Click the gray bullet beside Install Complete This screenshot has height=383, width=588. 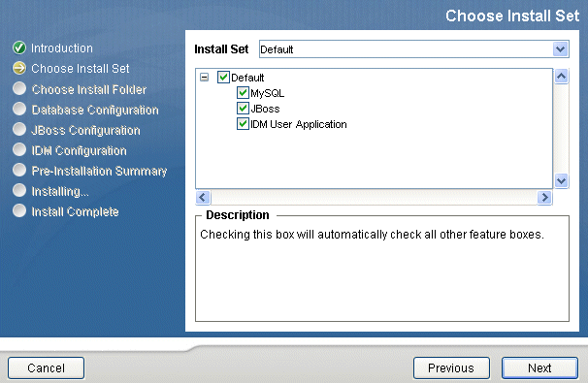point(19,210)
